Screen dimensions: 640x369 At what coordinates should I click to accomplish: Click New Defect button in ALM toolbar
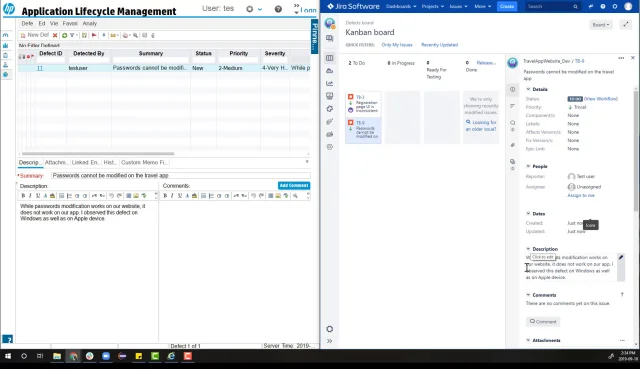coord(35,35)
